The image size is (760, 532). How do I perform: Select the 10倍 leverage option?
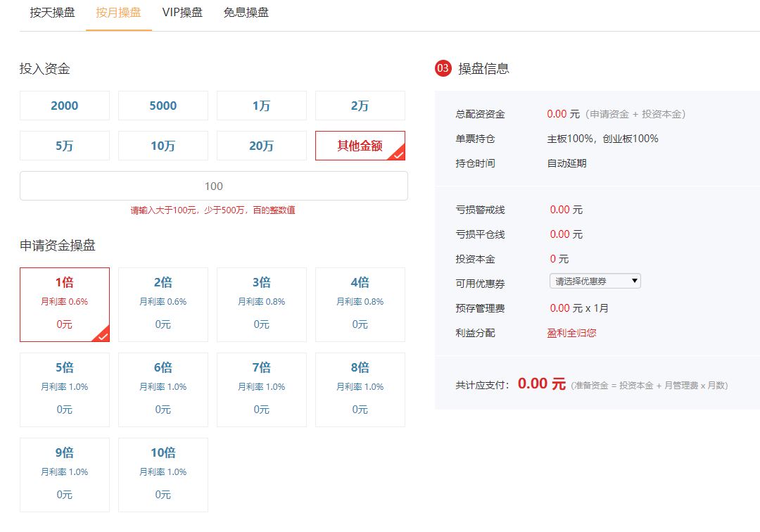(x=163, y=474)
